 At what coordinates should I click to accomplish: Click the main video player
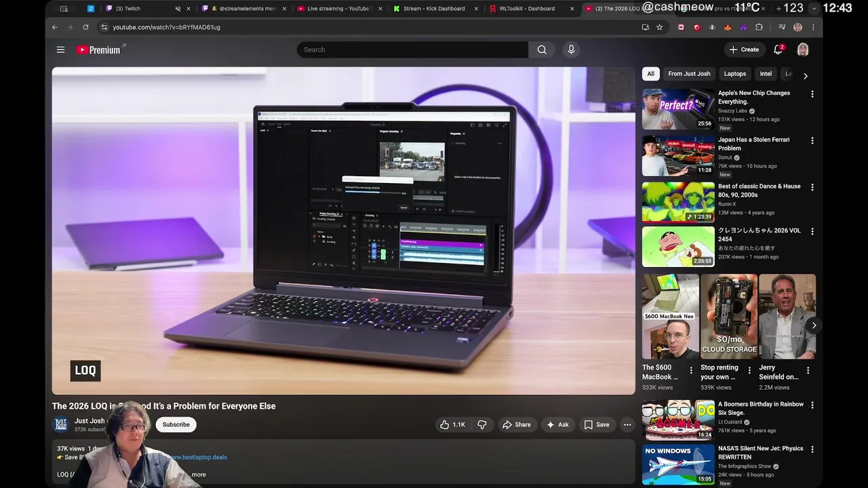(344, 230)
